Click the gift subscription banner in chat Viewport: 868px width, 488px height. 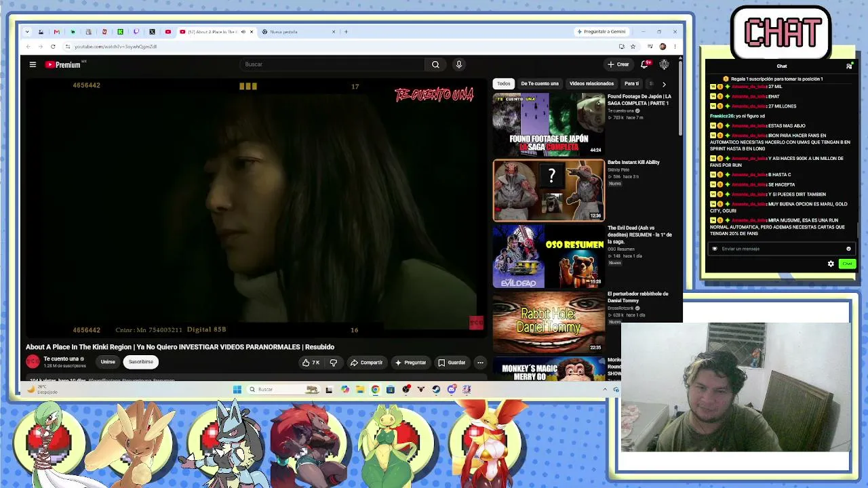772,79
